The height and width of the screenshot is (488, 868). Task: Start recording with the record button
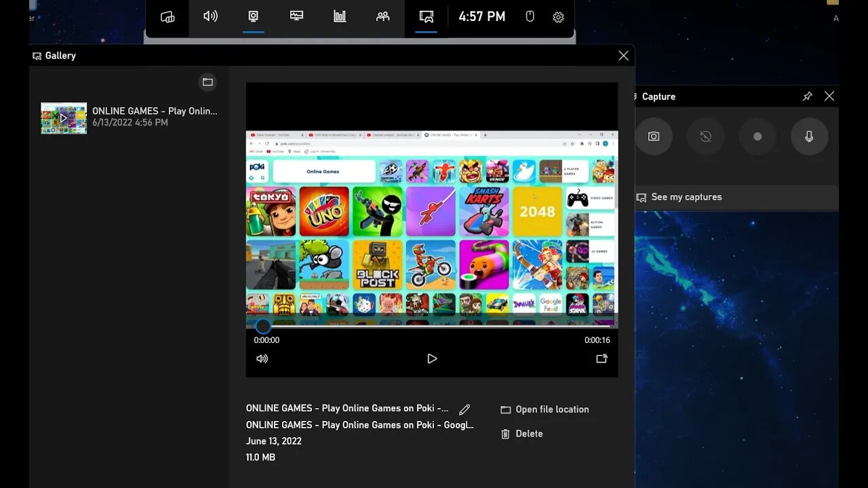(757, 136)
